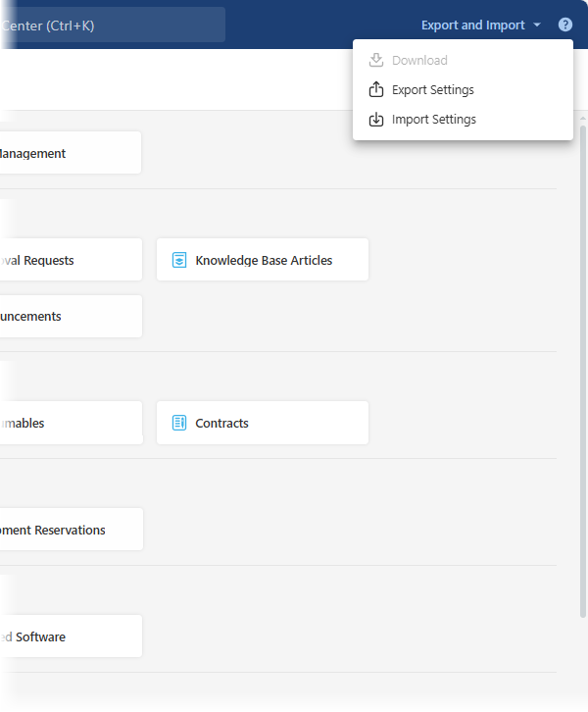588x712 pixels.
Task: Click the Contracts document icon
Action: [x=179, y=423]
